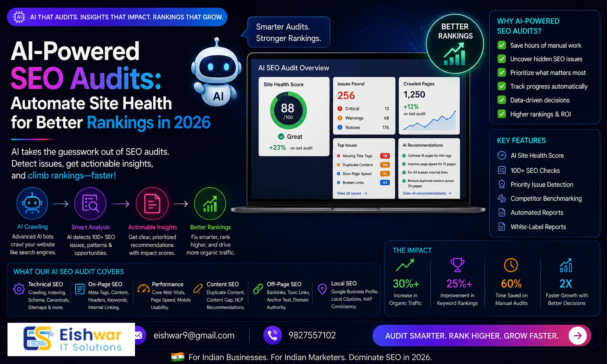Open the View all recommendations link
The image size is (607, 364).
[x=427, y=193]
